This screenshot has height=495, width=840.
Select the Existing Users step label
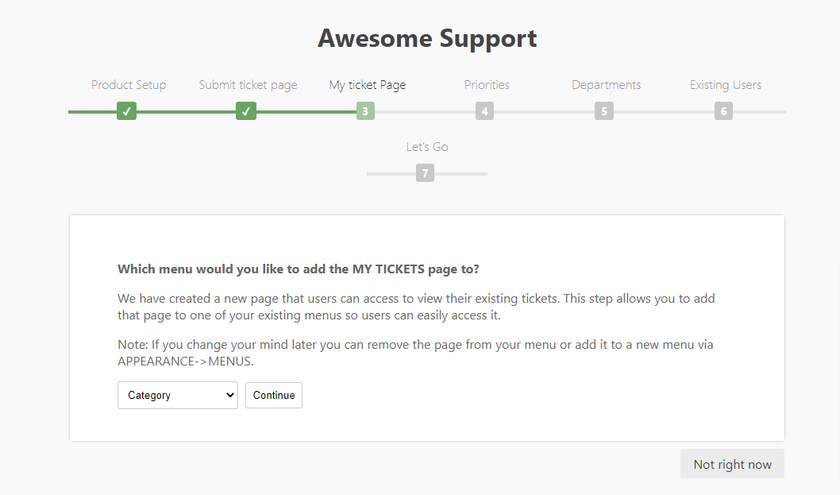pyautogui.click(x=726, y=85)
